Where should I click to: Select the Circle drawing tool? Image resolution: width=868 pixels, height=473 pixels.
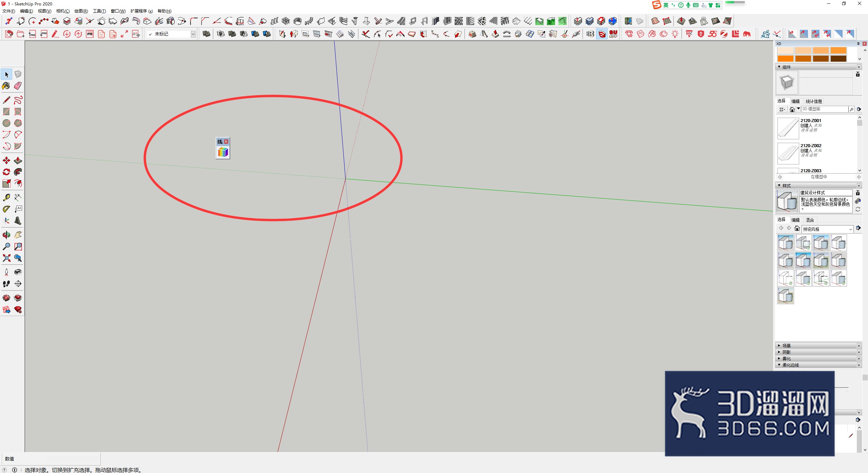coord(6,123)
